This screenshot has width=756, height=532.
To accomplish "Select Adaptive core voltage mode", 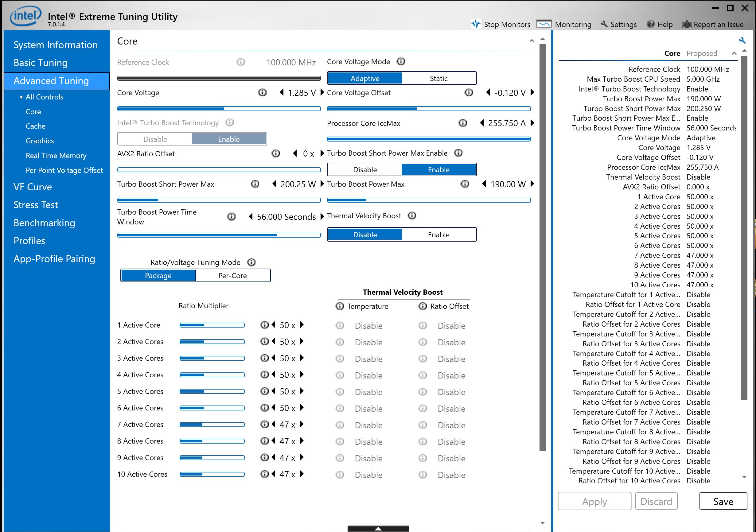I will [x=365, y=78].
